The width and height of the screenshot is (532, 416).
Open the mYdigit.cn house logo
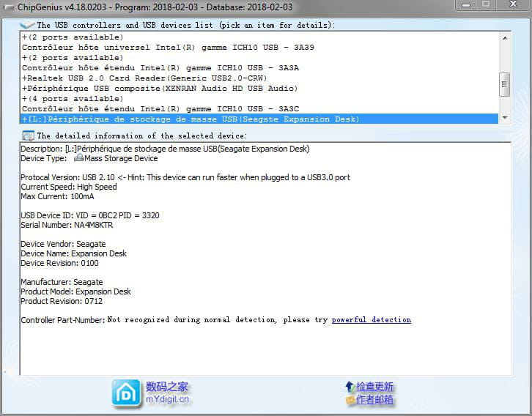pyautogui.click(x=126, y=393)
